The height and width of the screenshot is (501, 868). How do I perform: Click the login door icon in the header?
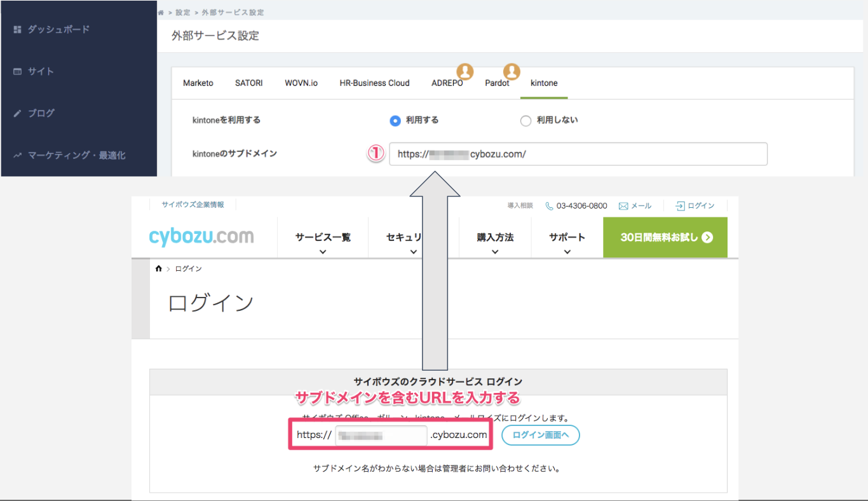tap(680, 206)
